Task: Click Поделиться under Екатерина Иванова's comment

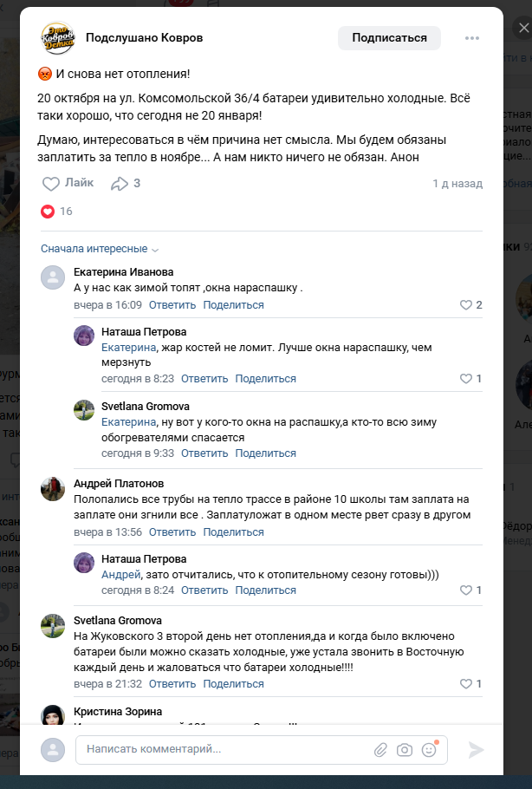Action: coord(233,305)
